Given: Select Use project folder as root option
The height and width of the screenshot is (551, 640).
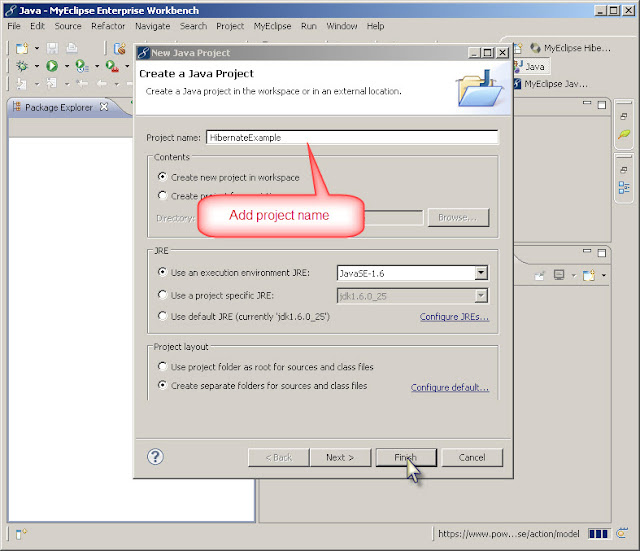Looking at the screenshot, I should pyautogui.click(x=162, y=366).
